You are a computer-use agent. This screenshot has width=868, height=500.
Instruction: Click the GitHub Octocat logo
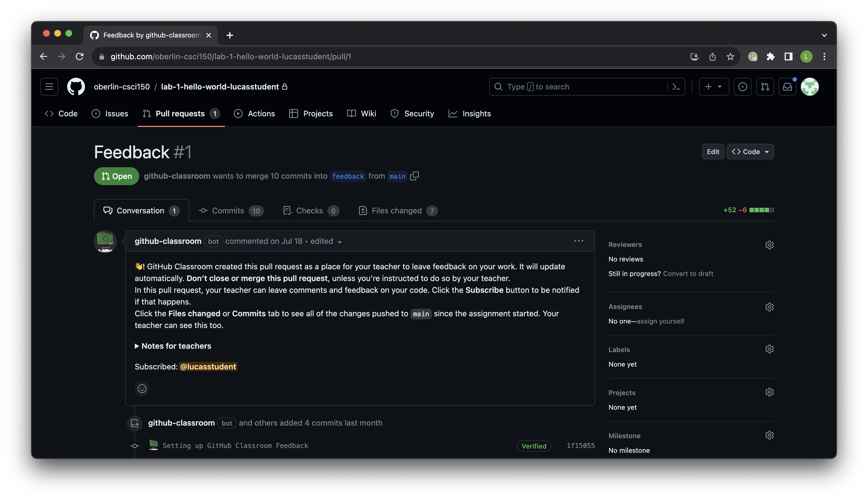[76, 86]
